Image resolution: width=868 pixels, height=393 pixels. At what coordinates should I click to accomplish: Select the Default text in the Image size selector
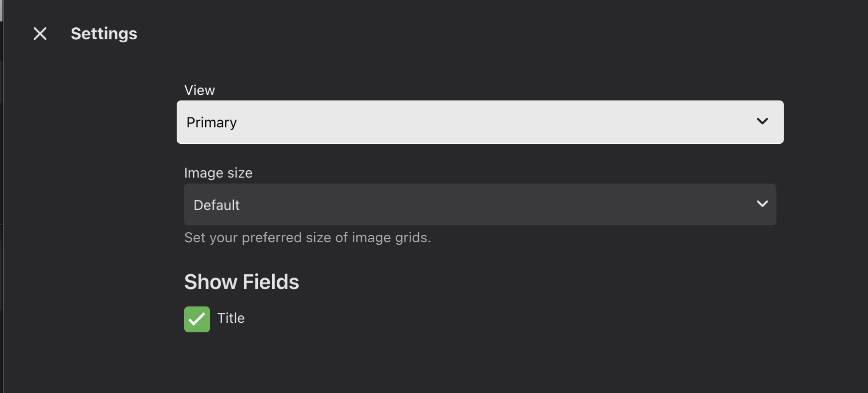[x=217, y=205]
